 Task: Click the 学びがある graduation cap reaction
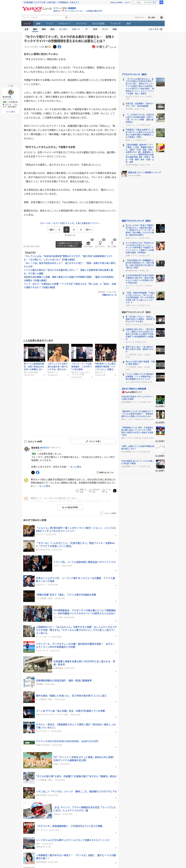click(89, 244)
